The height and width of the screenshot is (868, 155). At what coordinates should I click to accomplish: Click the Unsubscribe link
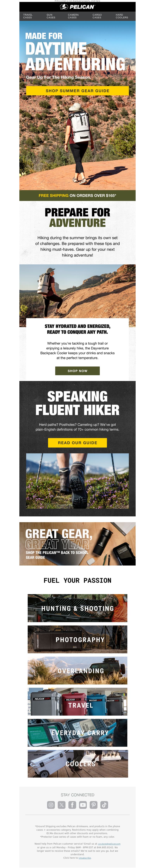(85, 858)
